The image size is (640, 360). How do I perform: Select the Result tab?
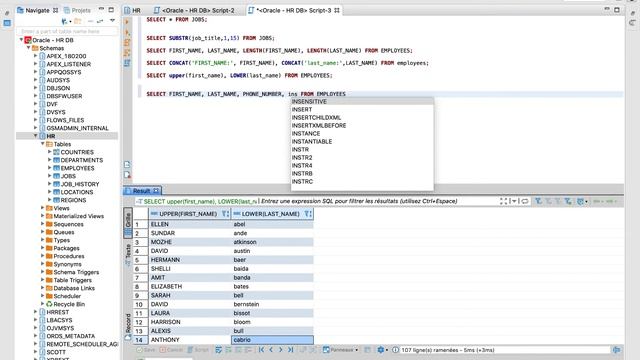point(141,191)
